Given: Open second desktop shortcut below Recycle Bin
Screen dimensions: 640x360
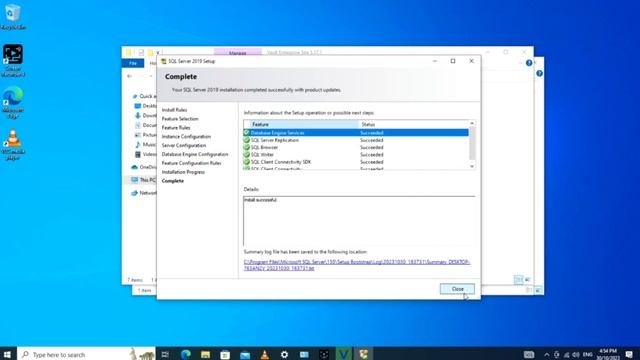Looking at the screenshot, I should point(13,60).
